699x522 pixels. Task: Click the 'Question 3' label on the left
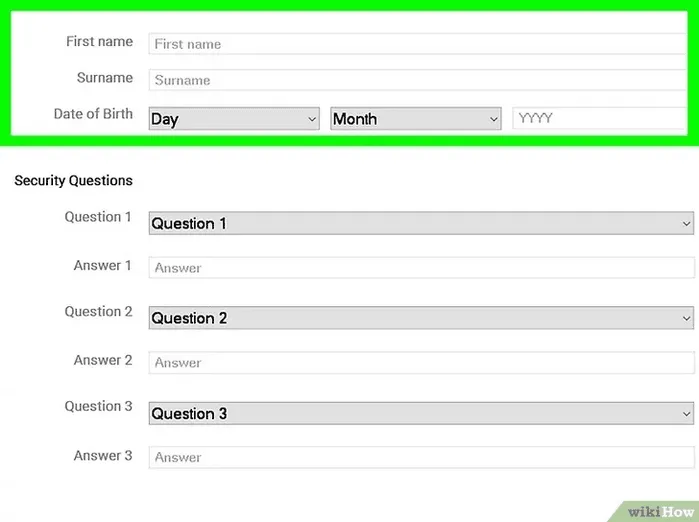pyautogui.click(x=98, y=406)
